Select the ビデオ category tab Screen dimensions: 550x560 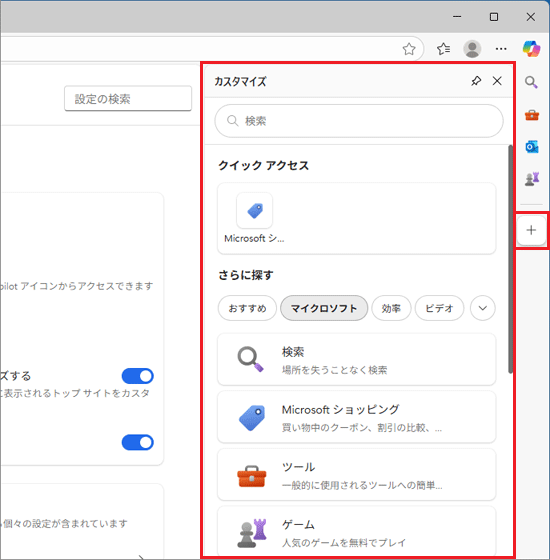[x=439, y=308]
